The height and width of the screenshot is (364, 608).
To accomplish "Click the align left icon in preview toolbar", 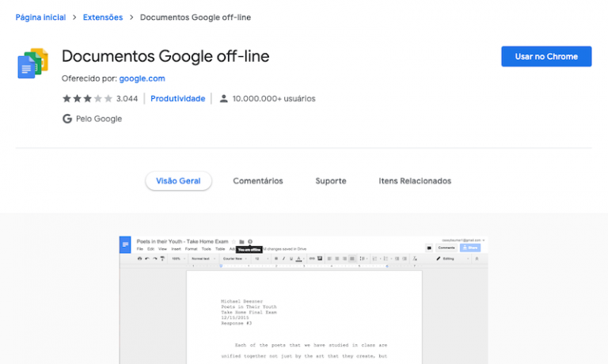I will [329, 259].
